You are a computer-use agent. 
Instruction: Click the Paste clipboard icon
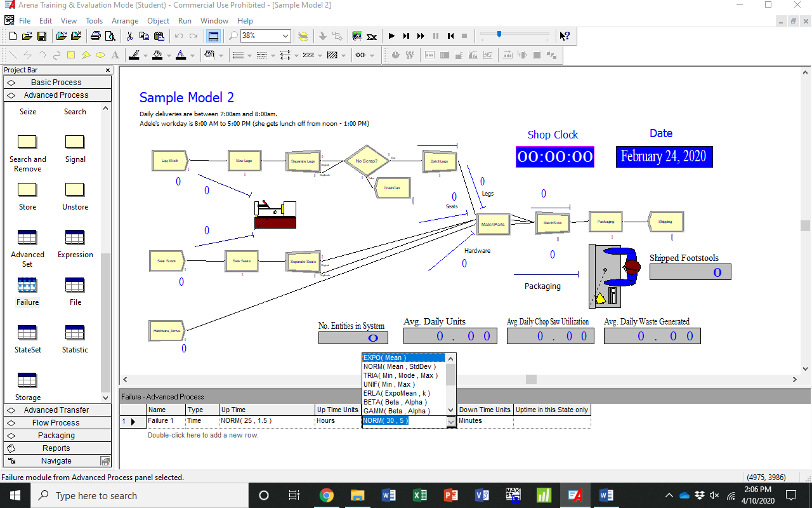159,36
